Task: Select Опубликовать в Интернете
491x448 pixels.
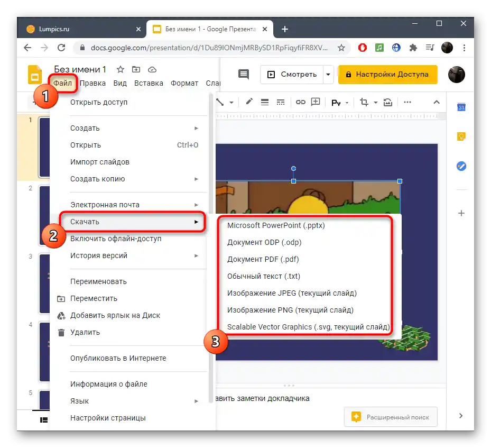Action: [118, 358]
